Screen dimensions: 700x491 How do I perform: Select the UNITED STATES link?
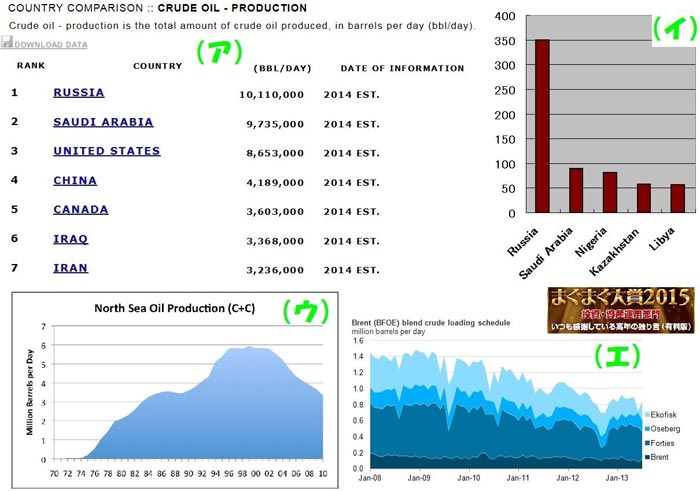point(106,151)
